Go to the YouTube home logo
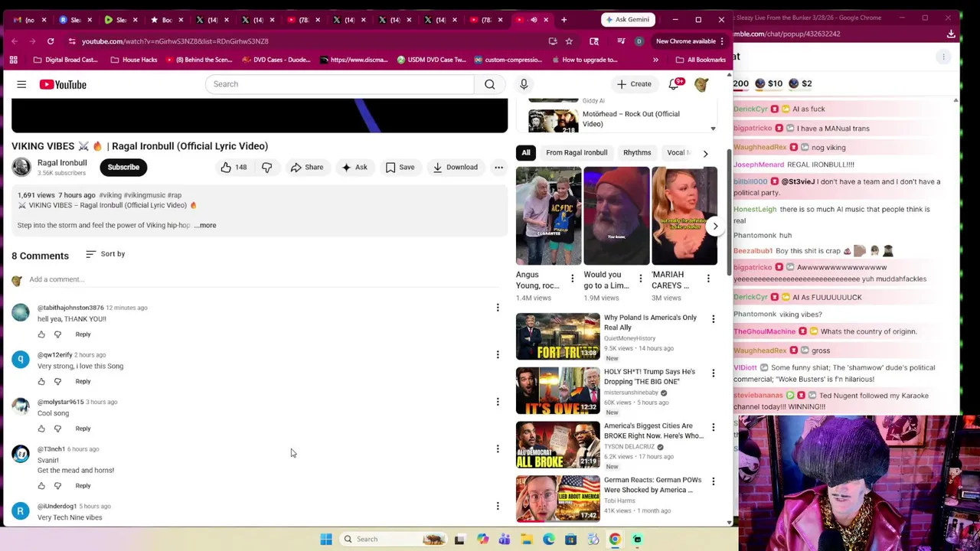Image resolution: width=980 pixels, height=551 pixels. tap(63, 84)
